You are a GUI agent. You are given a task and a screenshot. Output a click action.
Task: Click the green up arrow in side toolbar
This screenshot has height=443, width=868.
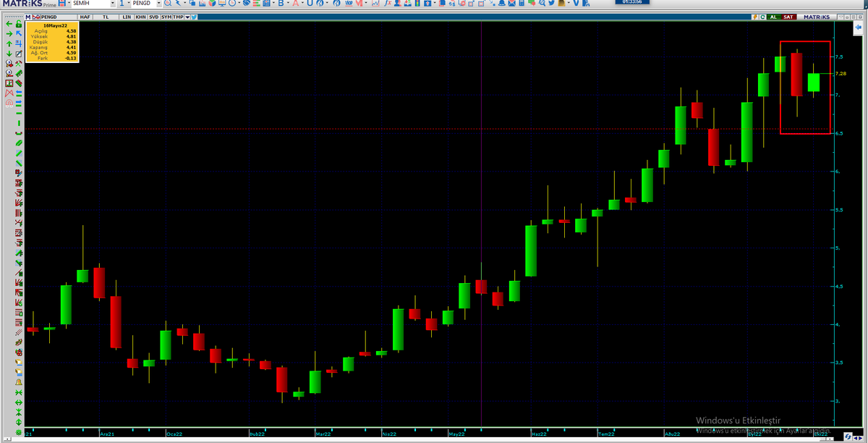point(9,43)
